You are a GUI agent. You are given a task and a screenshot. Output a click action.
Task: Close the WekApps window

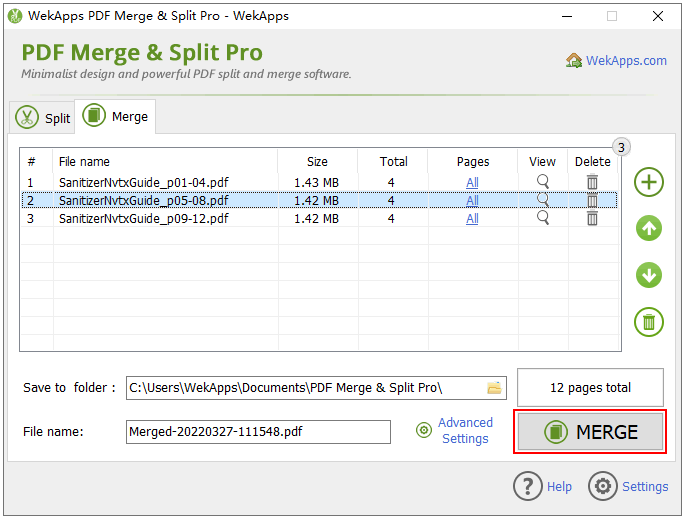pyautogui.click(x=657, y=17)
